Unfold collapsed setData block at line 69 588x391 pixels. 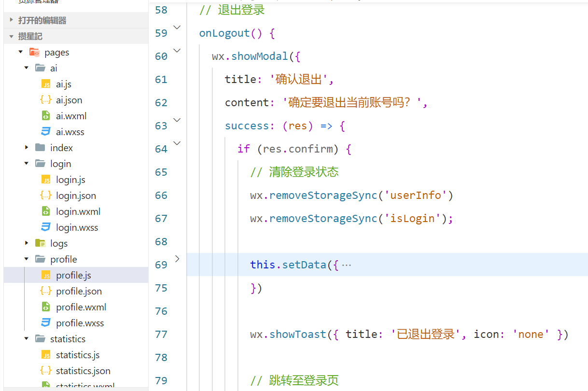tap(177, 259)
